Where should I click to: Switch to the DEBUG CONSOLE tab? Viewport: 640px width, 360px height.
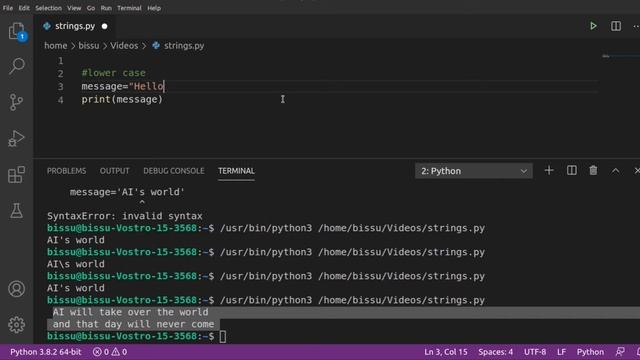[x=173, y=171]
